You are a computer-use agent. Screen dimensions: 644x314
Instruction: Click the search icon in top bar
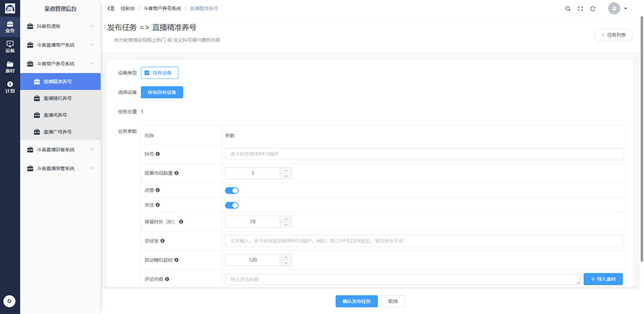pyautogui.click(x=567, y=8)
